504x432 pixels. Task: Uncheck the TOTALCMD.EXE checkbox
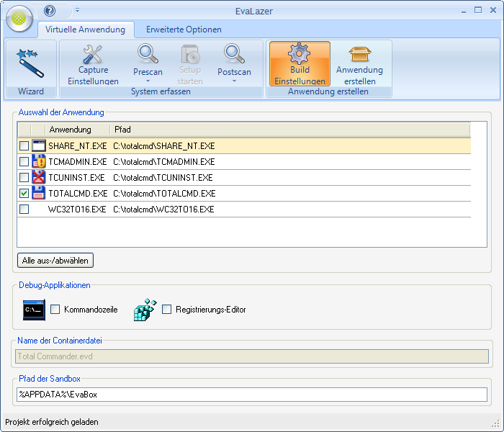pos(24,194)
